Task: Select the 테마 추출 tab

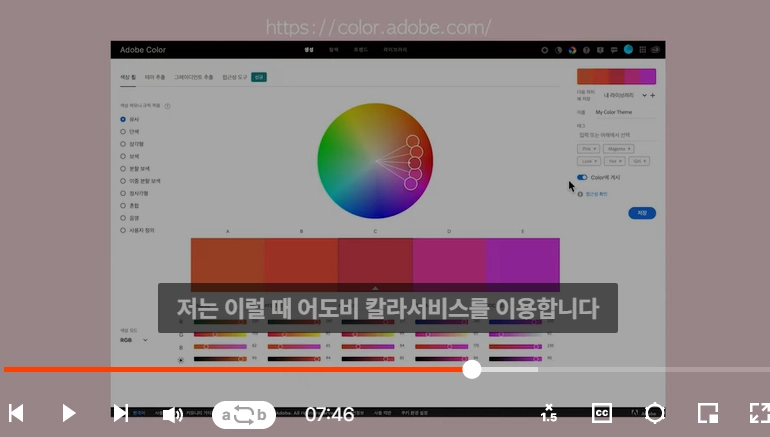Action: click(x=155, y=77)
